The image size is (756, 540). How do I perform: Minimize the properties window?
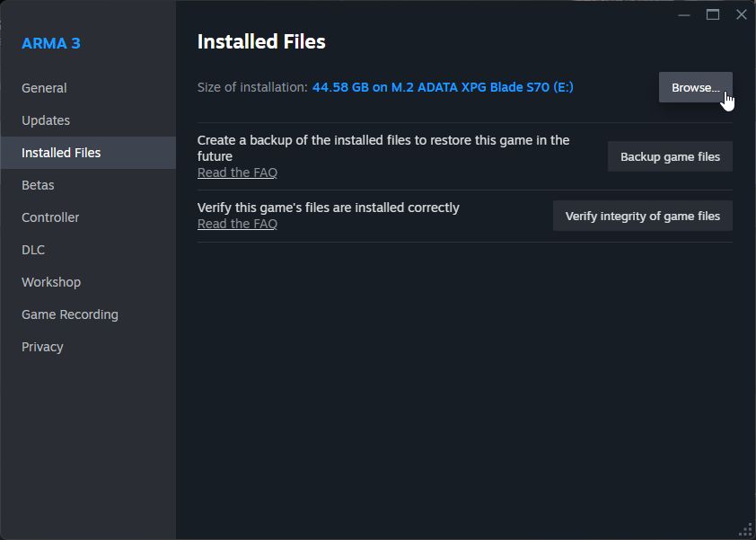pyautogui.click(x=683, y=15)
